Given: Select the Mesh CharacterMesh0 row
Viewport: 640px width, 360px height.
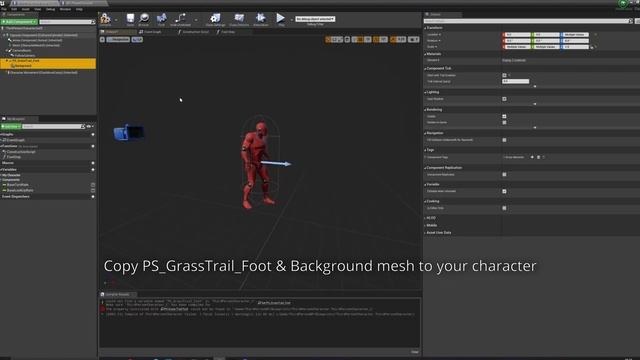Looking at the screenshot, I should click(x=36, y=45).
